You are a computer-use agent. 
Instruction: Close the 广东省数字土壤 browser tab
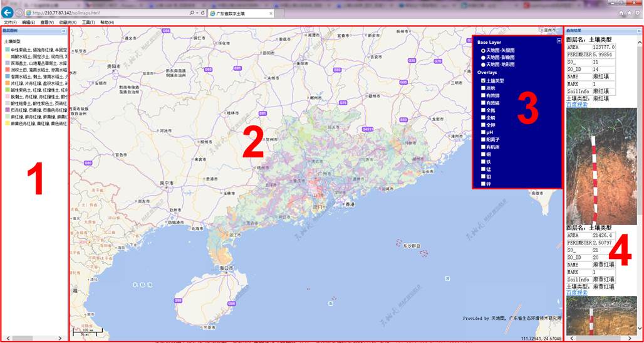tap(270, 13)
